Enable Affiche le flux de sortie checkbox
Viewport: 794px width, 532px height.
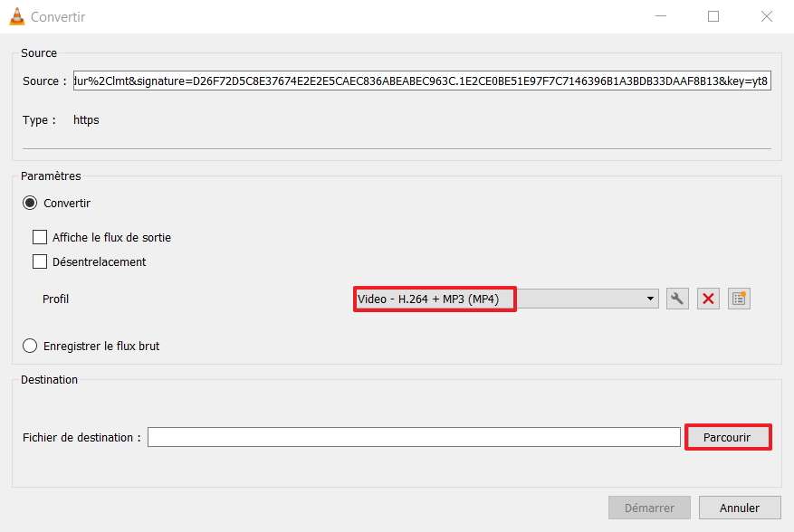(x=40, y=238)
